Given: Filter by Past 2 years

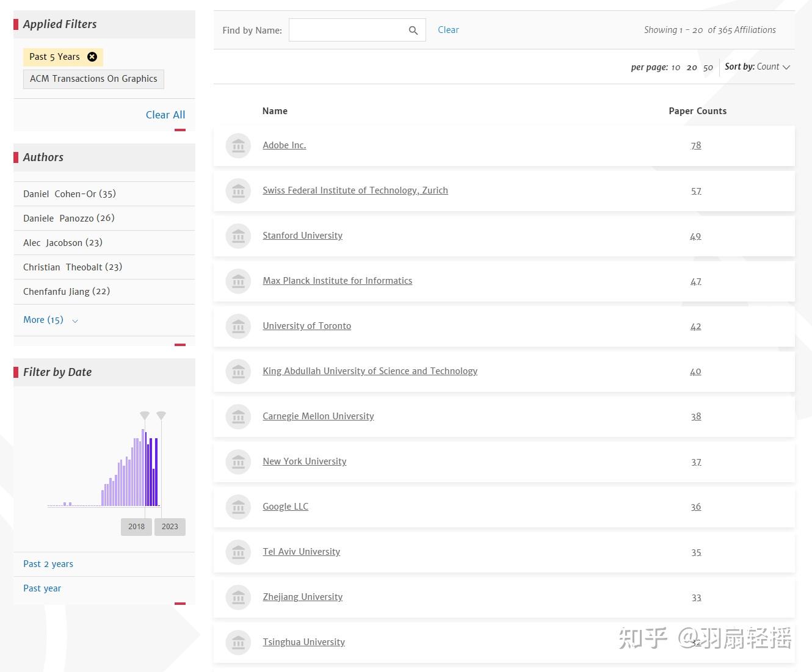Looking at the screenshot, I should point(48,564).
